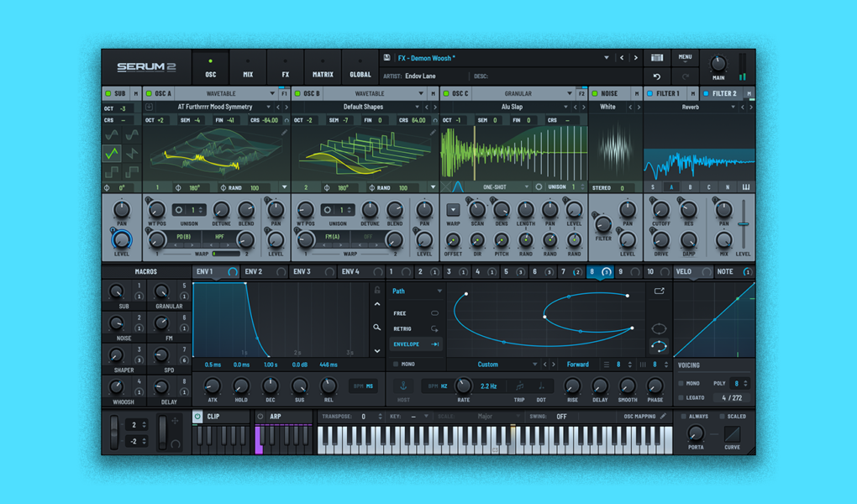
Task: Click the pop-out icon above the LFO path display
Action: point(659,289)
